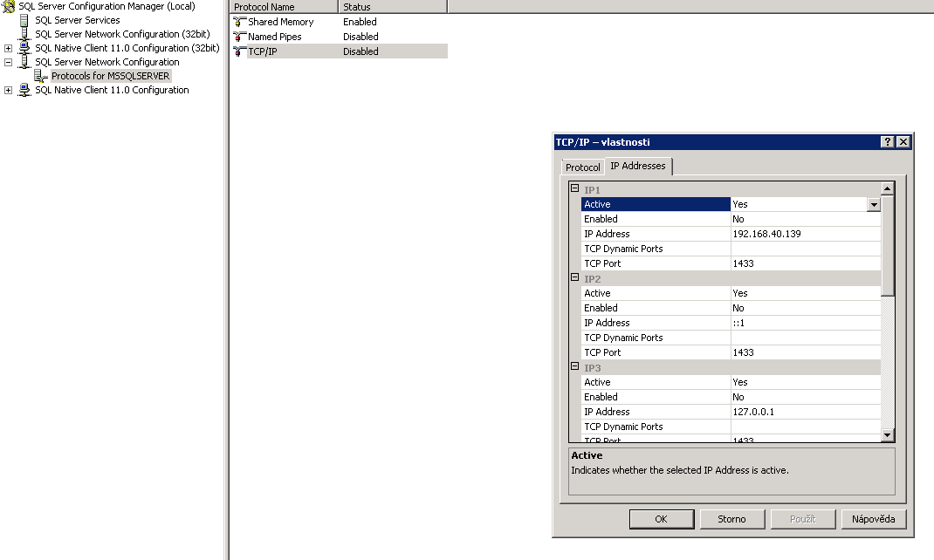Click the SQL Native Client 11.0 Configuration icon
The height and width of the screenshot is (560, 934).
(24, 90)
